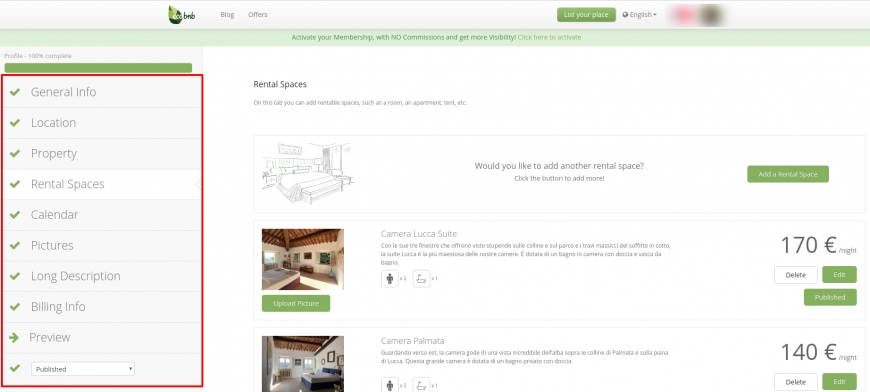This screenshot has width=870, height=392.
Task: Click the bathtub icon for Camera Lucca Suite
Action: click(x=422, y=278)
